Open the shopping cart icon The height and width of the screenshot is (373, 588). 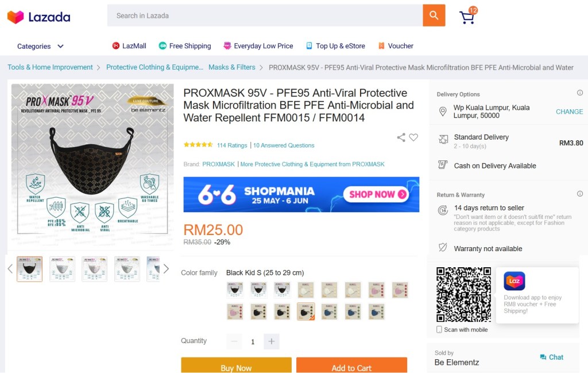click(x=468, y=16)
